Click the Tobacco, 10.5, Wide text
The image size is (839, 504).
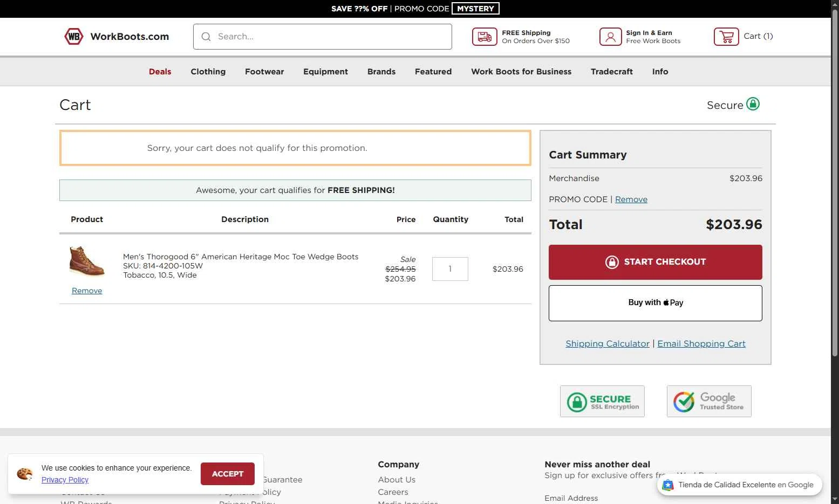160,275
